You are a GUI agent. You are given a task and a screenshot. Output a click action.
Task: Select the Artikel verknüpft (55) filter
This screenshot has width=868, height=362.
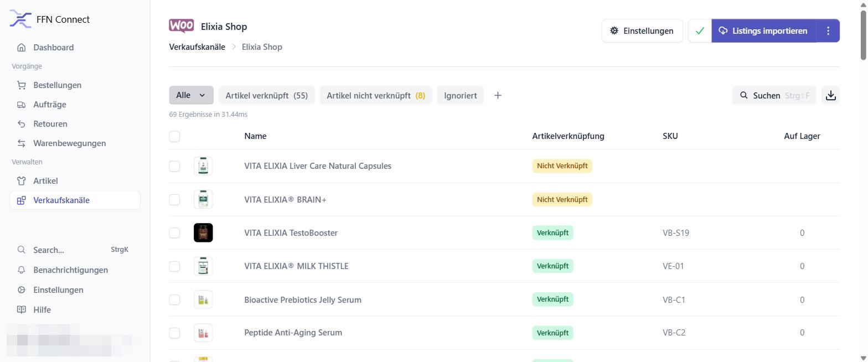(267, 95)
